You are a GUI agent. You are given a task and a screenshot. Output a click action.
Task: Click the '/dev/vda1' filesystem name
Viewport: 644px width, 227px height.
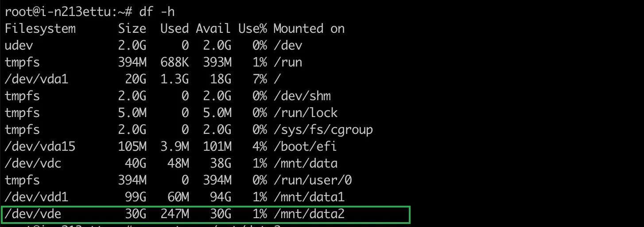[37, 79]
